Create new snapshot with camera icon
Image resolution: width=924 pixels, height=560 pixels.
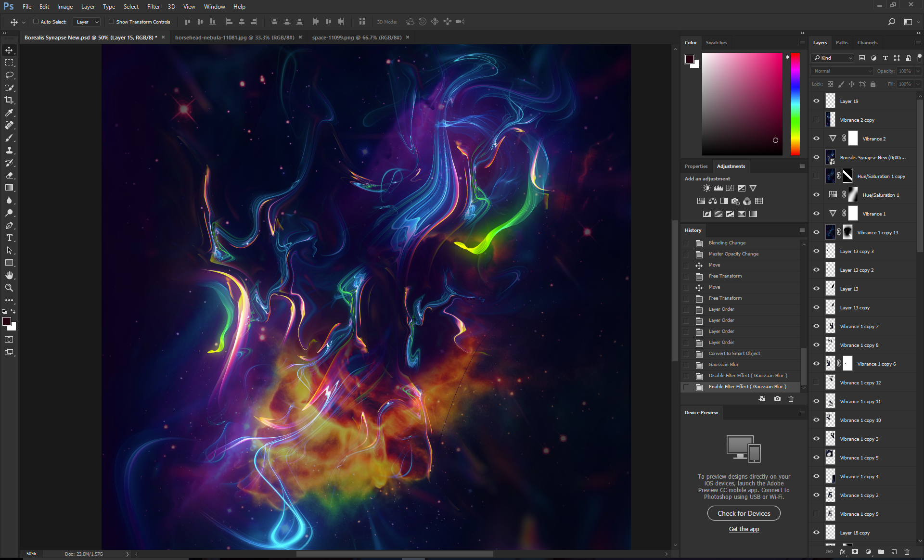pyautogui.click(x=777, y=399)
